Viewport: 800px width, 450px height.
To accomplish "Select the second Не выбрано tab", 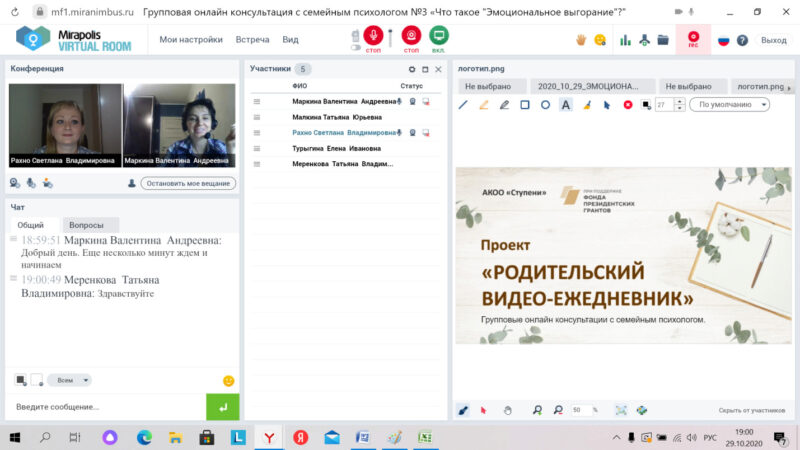I will point(692,86).
